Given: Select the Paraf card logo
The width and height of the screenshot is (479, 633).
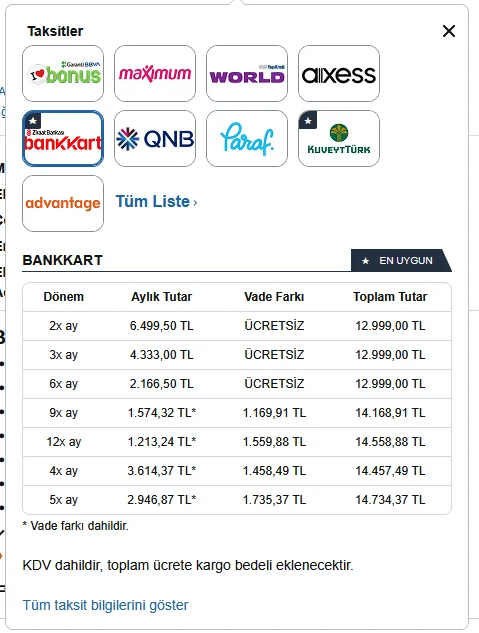Looking at the screenshot, I should [x=247, y=138].
